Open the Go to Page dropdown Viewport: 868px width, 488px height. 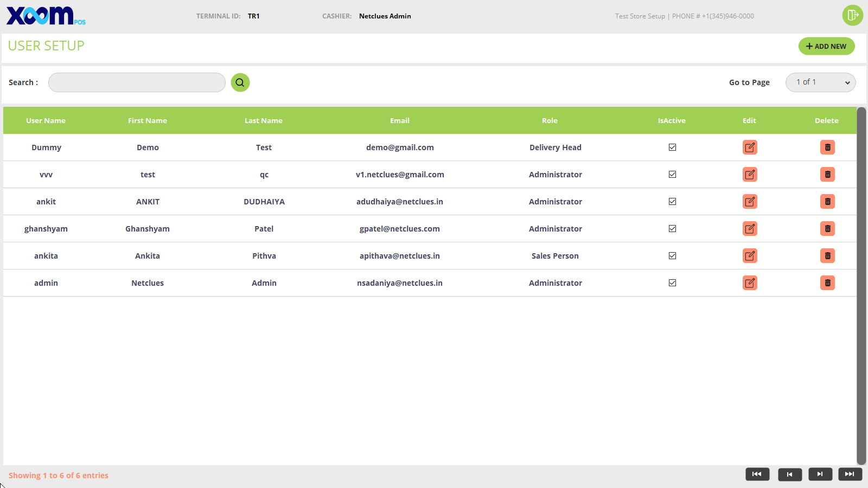pos(820,82)
